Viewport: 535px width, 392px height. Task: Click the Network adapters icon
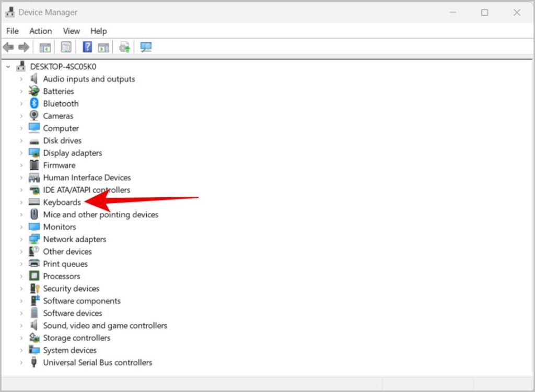point(34,239)
